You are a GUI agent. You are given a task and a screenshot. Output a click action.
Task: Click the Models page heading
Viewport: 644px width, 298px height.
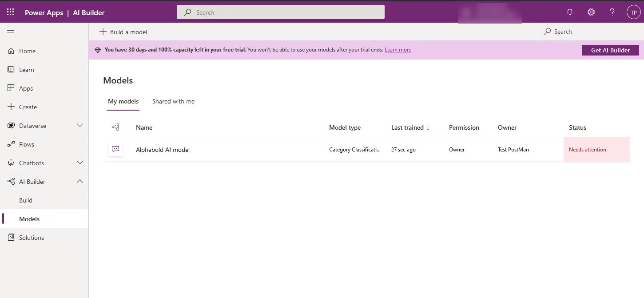[118, 80]
